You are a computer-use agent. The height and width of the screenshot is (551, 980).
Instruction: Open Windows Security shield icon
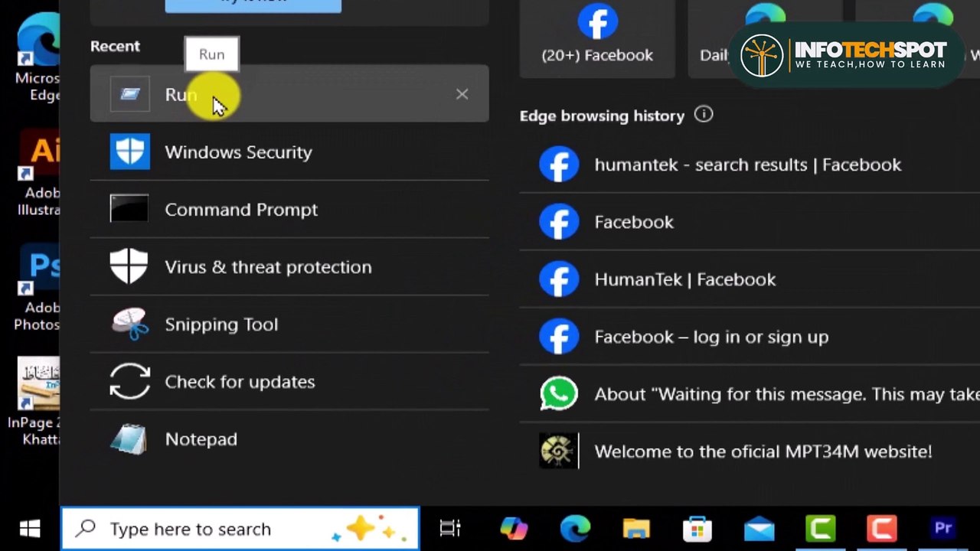click(129, 152)
